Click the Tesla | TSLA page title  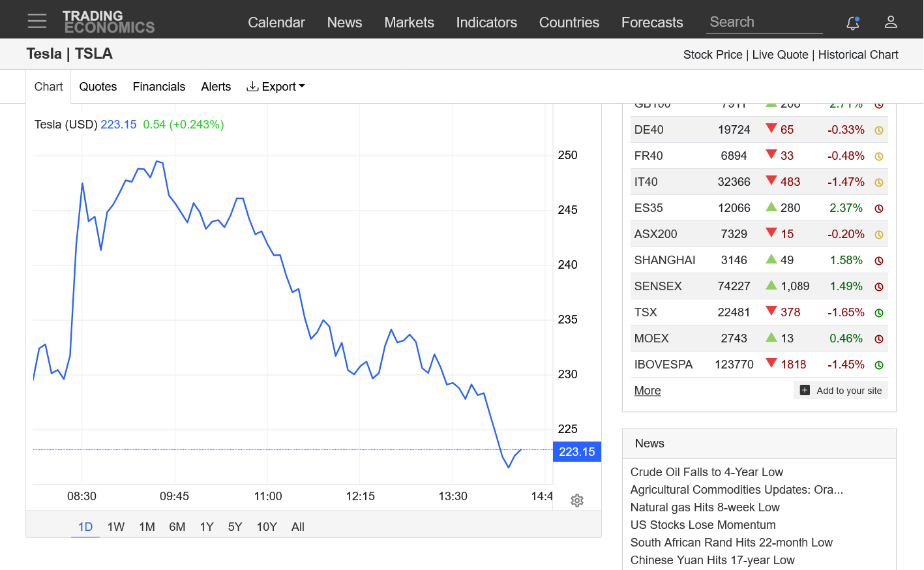[x=69, y=54]
